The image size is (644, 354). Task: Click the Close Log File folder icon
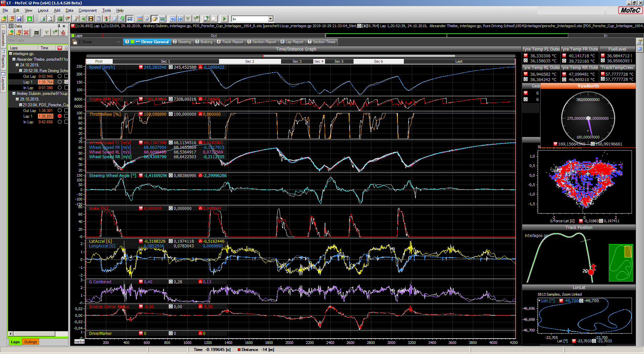click(x=11, y=19)
